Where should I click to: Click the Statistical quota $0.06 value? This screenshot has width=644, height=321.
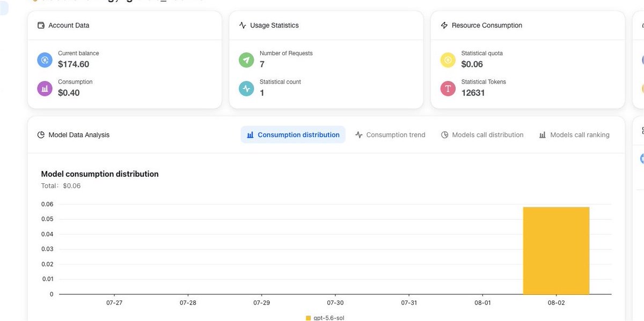(x=472, y=64)
